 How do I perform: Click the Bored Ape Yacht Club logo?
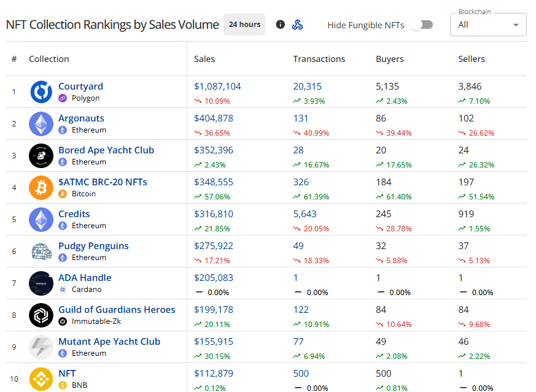pos(41,156)
